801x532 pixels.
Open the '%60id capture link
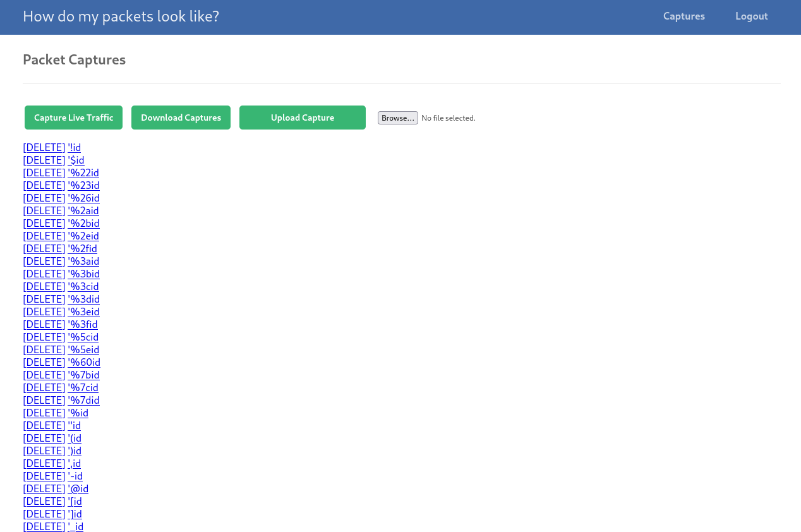point(84,362)
